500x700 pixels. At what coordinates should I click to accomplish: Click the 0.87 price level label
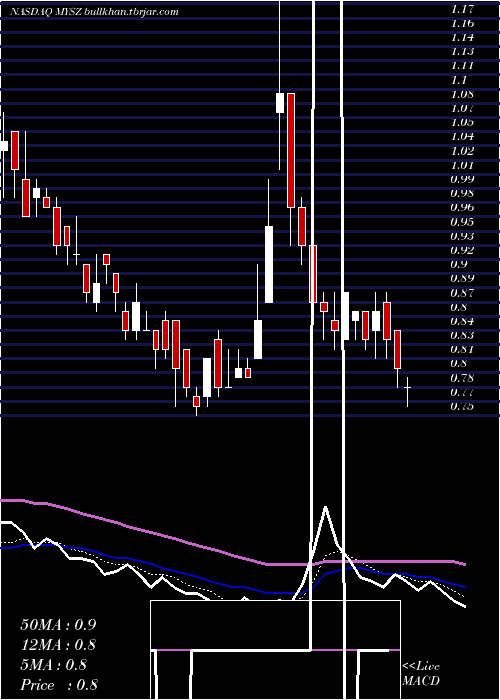462,293
